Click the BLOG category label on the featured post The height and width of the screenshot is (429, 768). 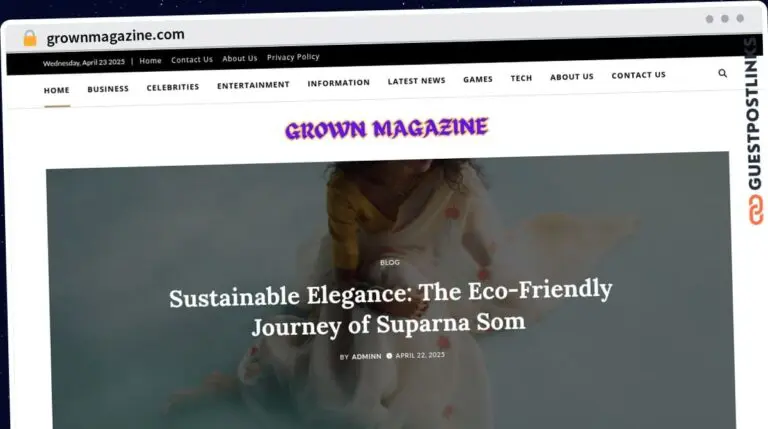[390, 262]
